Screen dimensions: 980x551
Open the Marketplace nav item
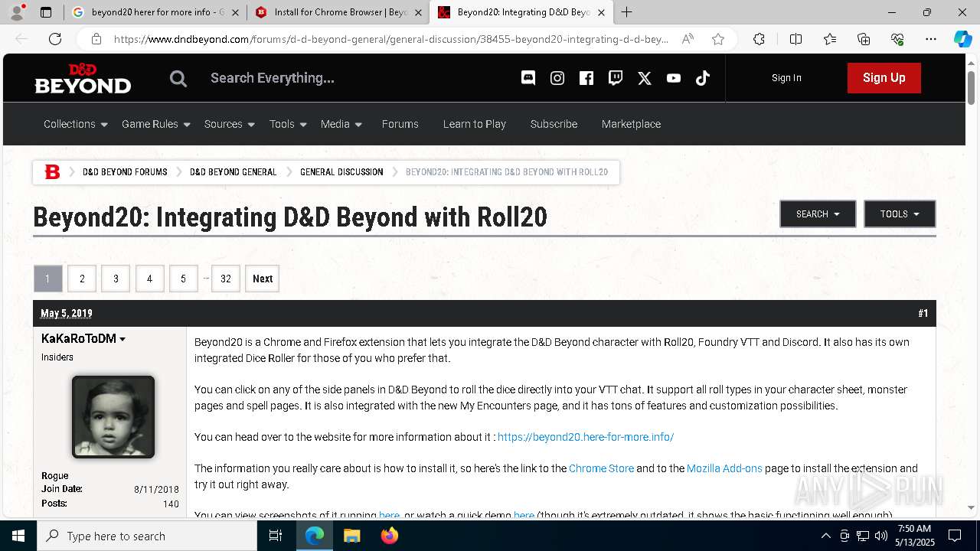[x=631, y=124]
